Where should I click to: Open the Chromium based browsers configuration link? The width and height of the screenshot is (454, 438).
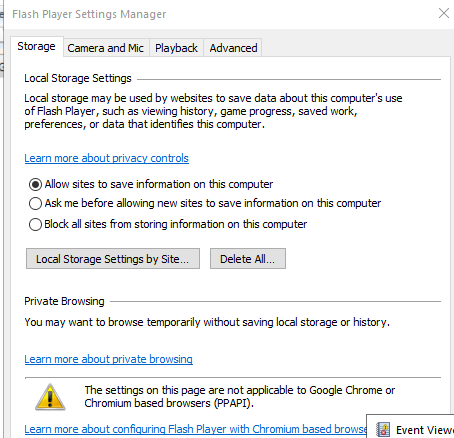pyautogui.click(x=195, y=429)
